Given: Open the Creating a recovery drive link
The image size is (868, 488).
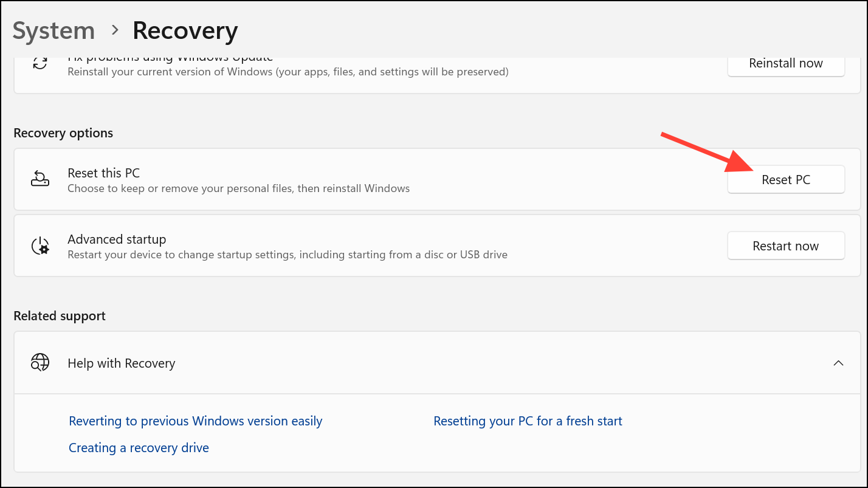Looking at the screenshot, I should [x=139, y=448].
